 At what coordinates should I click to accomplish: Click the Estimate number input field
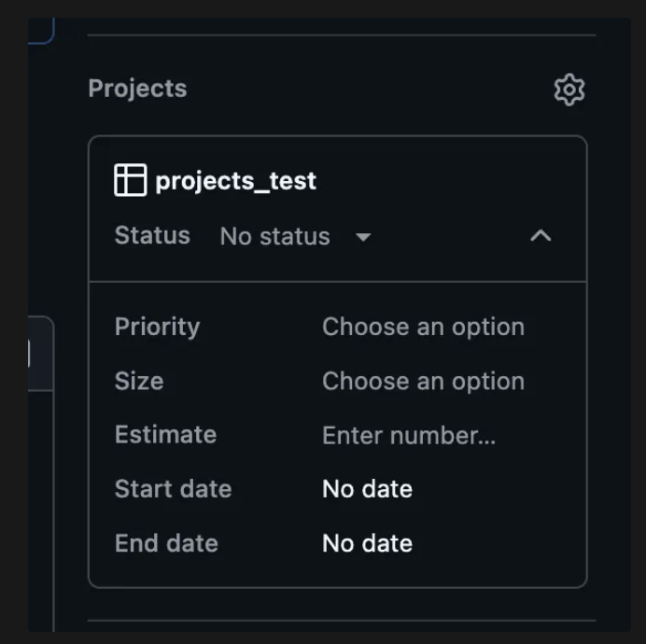[409, 435]
